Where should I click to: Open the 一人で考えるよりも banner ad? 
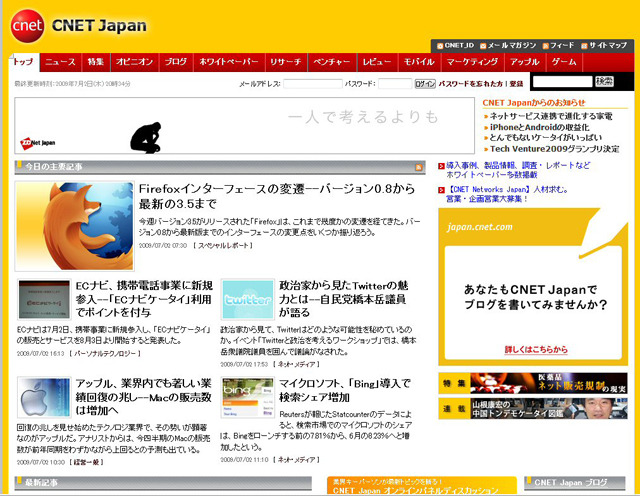point(244,126)
